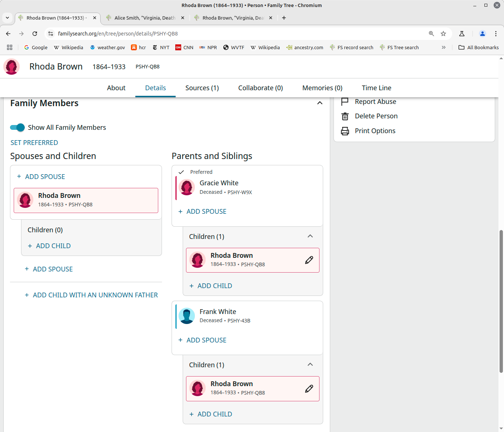
Task: Click ADD CHILD WITH AN UNKNOWN FATHER
Action: coord(91,295)
